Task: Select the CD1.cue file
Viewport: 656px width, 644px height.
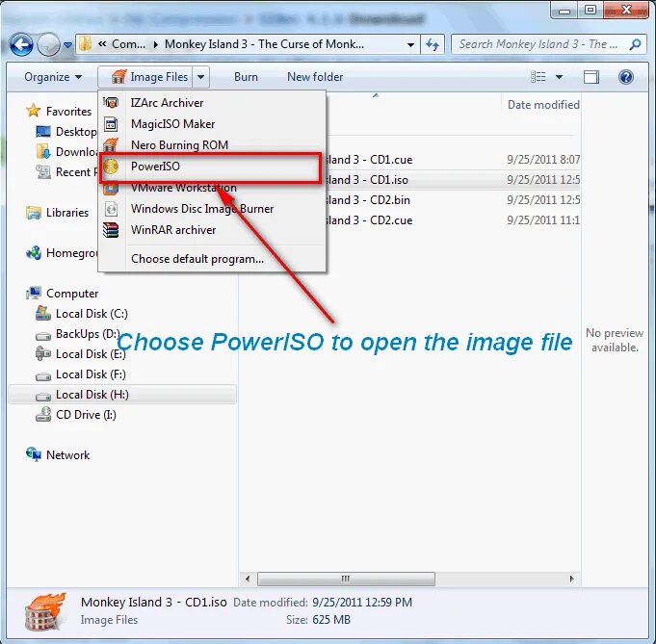Action: pyautogui.click(x=368, y=160)
